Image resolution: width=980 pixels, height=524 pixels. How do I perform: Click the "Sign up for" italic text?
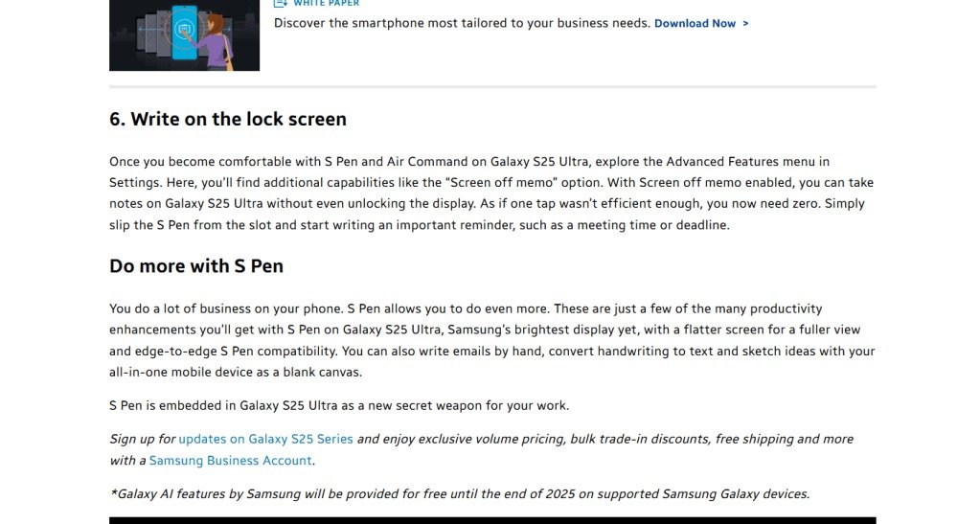pos(142,439)
